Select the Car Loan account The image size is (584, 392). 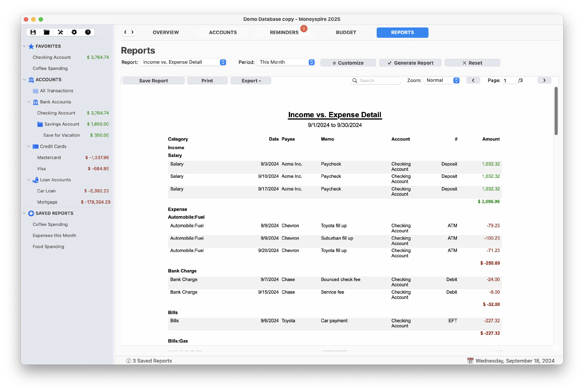68,191
